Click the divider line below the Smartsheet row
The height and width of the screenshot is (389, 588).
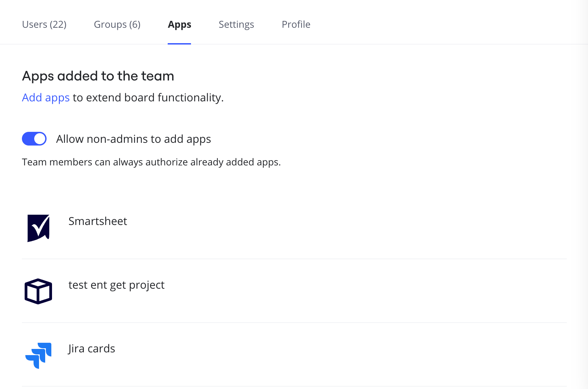pos(294,259)
